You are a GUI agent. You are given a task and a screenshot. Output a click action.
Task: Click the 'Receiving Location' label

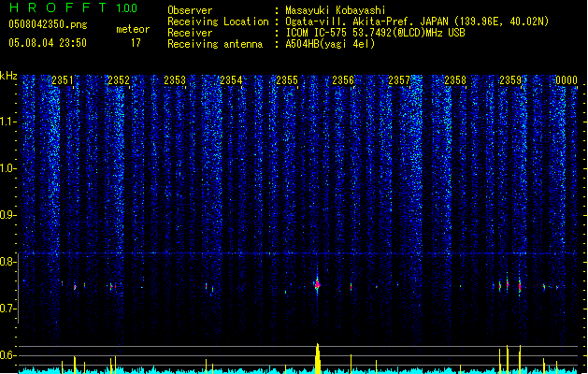[218, 22]
